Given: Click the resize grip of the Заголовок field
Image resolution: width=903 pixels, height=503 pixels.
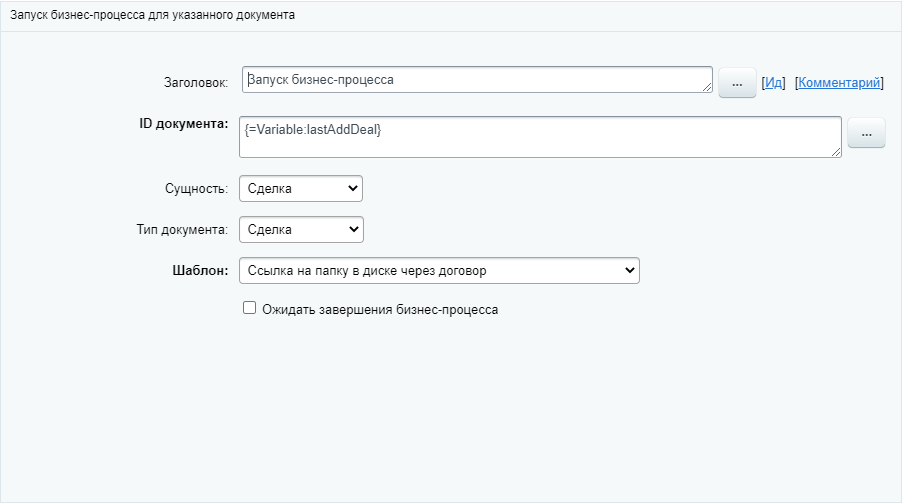Looking at the screenshot, I should click(x=707, y=88).
